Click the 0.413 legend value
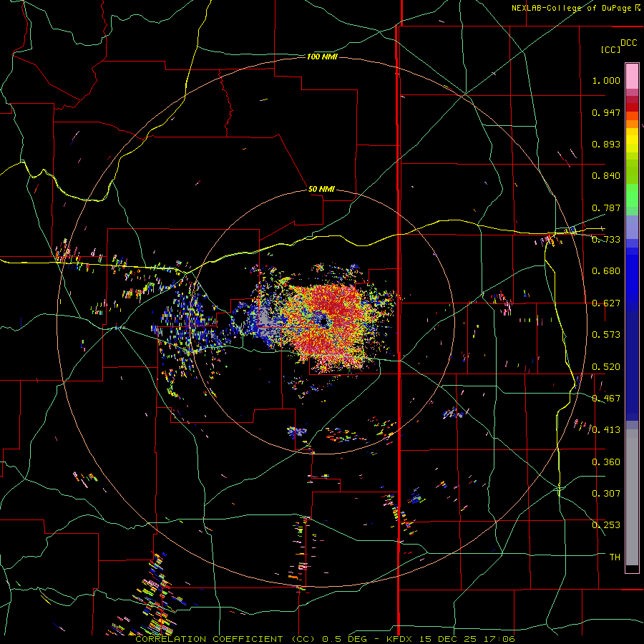Viewport: 644px width, 644px height. [606, 430]
